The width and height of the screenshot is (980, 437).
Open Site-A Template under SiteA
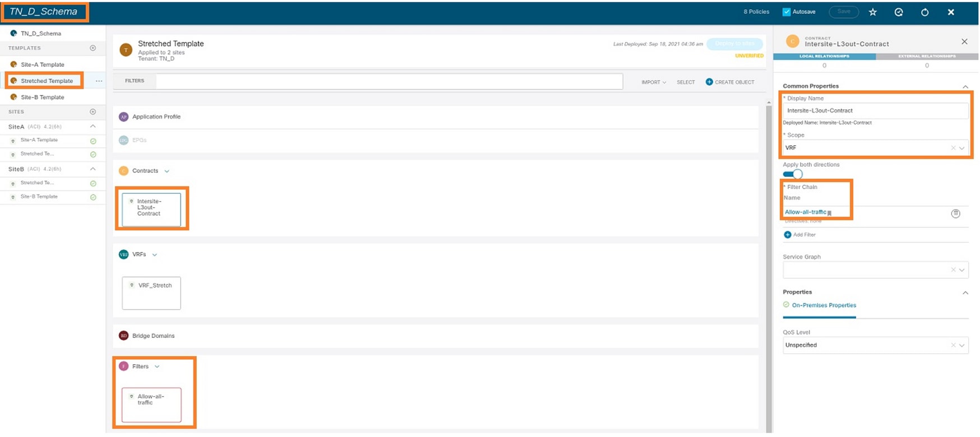click(39, 140)
